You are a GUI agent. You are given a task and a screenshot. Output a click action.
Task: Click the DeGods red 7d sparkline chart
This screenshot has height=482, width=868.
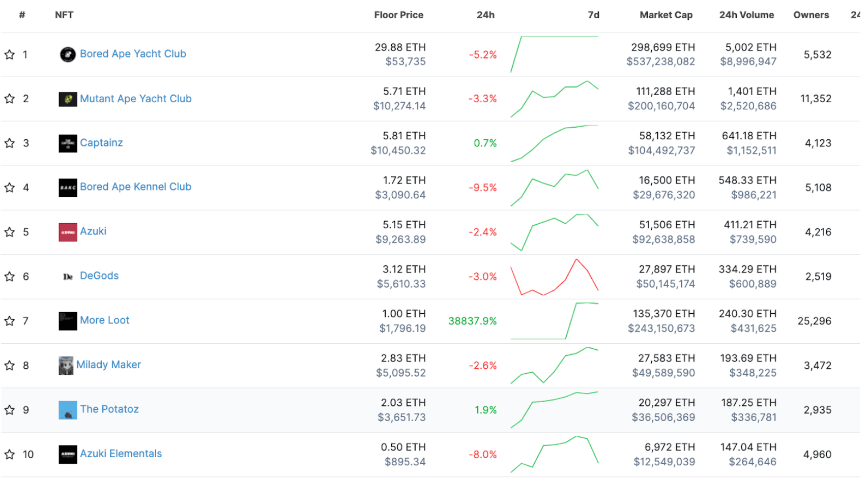tap(555, 277)
